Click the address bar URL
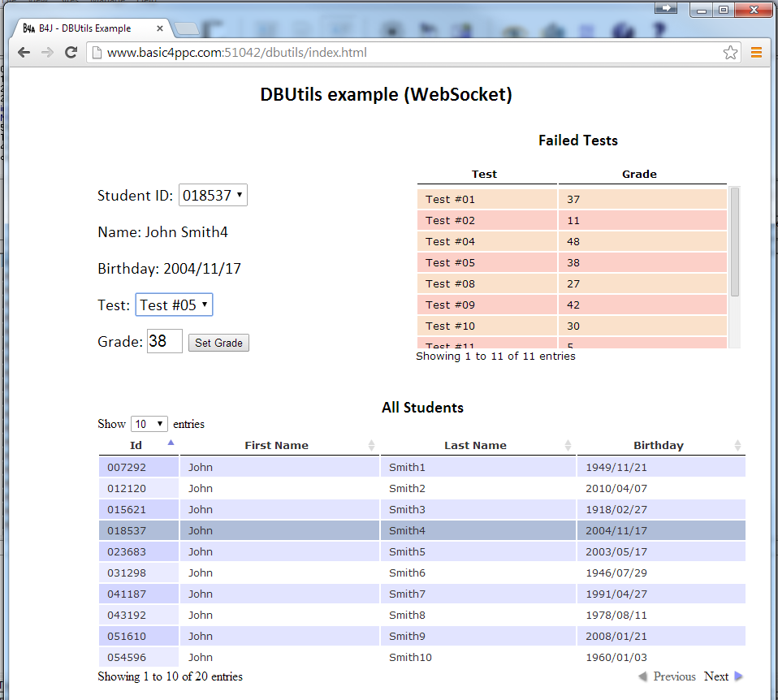 point(236,53)
